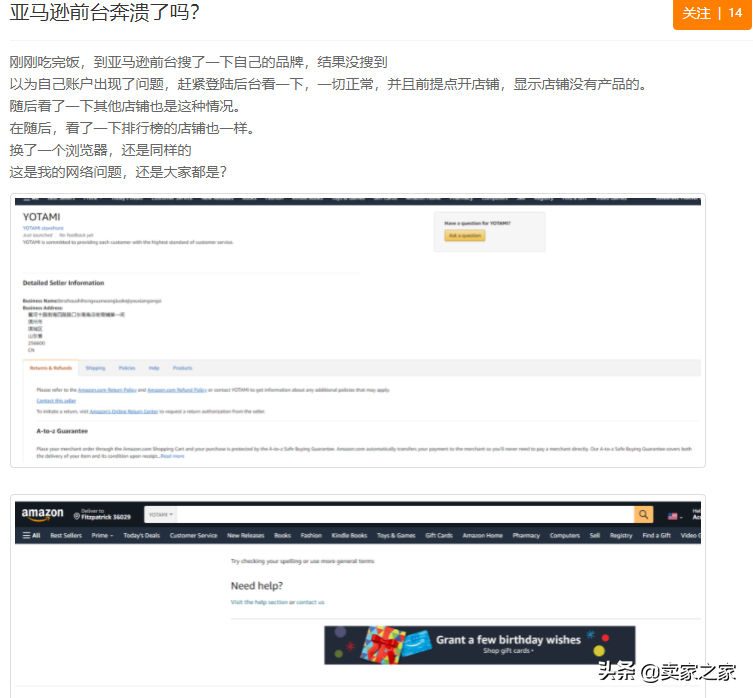Open Today's Deals nav item
The height and width of the screenshot is (698, 753).
click(142, 535)
